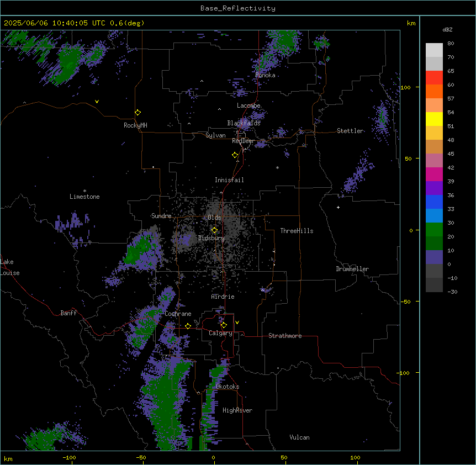Click the 0 tick on the bottom axis
Image resolution: width=476 pixels, height=465 pixels.
pyautogui.click(x=213, y=457)
